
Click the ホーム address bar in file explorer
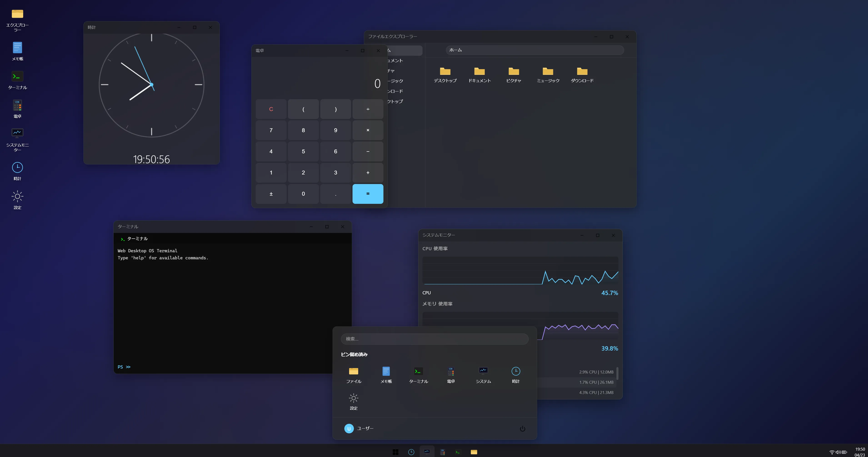coord(534,50)
